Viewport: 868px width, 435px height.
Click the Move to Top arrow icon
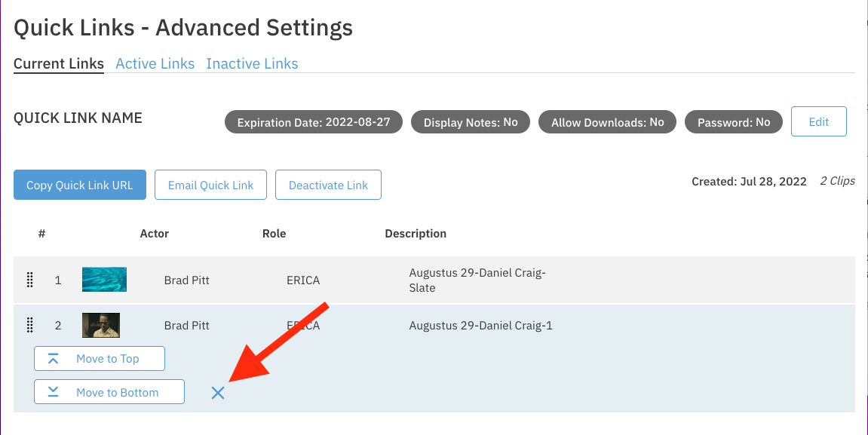[53, 359]
